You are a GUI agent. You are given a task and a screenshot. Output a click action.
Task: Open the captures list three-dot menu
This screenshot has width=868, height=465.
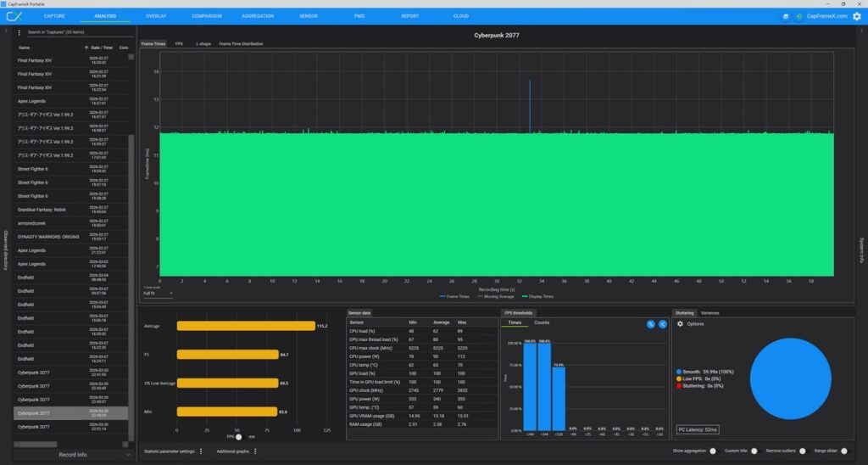pos(19,32)
